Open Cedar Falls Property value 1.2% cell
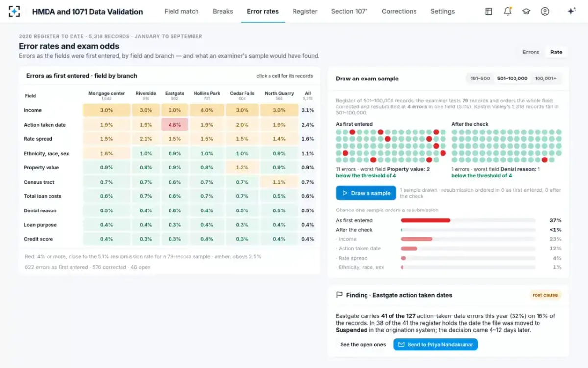The height and width of the screenshot is (368, 588). point(242,168)
